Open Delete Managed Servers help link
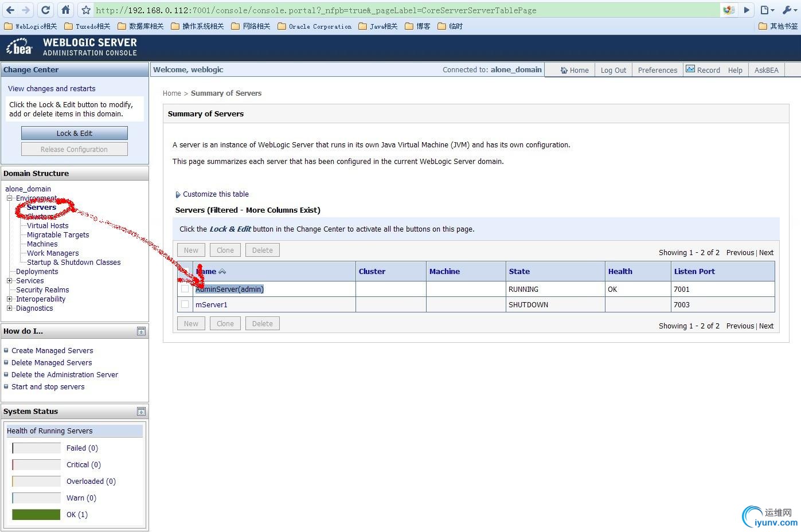The image size is (801, 532). (52, 363)
